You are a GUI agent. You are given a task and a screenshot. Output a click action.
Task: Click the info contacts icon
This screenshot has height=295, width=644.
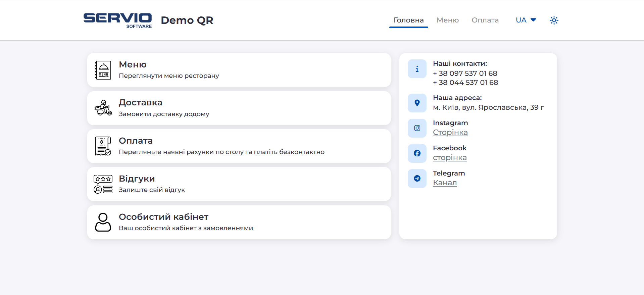(417, 69)
